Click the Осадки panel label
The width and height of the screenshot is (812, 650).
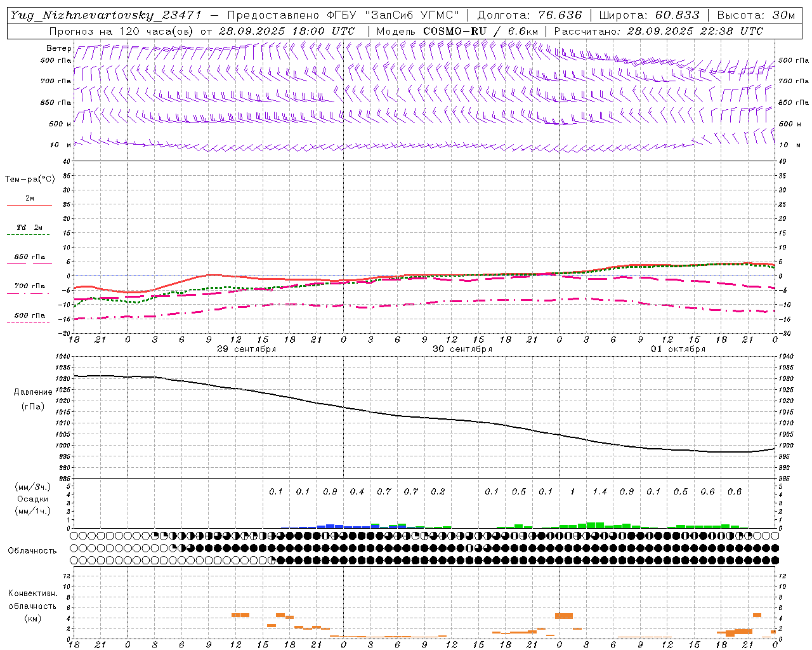click(x=32, y=499)
